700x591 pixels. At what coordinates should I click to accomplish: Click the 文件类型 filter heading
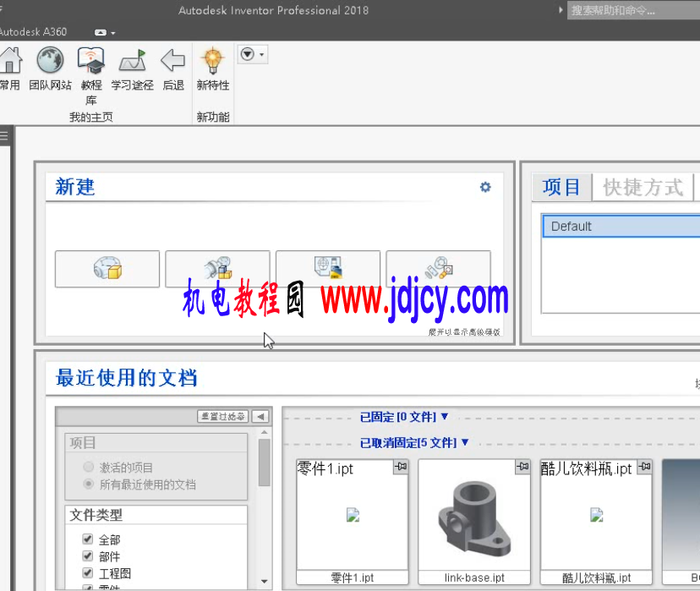pyautogui.click(x=96, y=515)
